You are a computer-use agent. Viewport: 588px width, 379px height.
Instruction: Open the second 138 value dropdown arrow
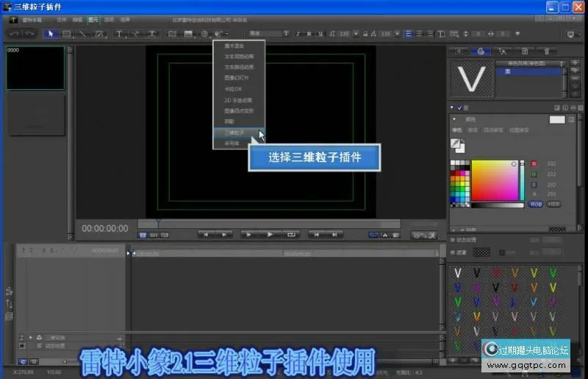pyautogui.click(x=397, y=34)
